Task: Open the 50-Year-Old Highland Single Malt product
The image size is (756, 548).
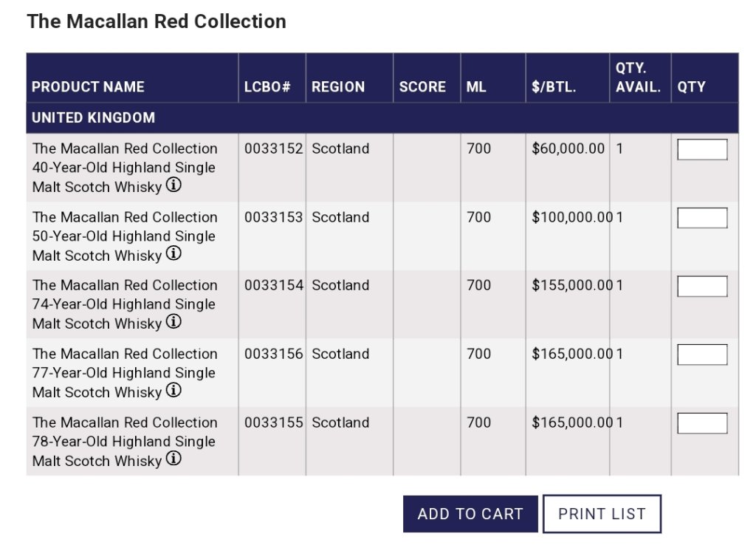Action: click(124, 236)
